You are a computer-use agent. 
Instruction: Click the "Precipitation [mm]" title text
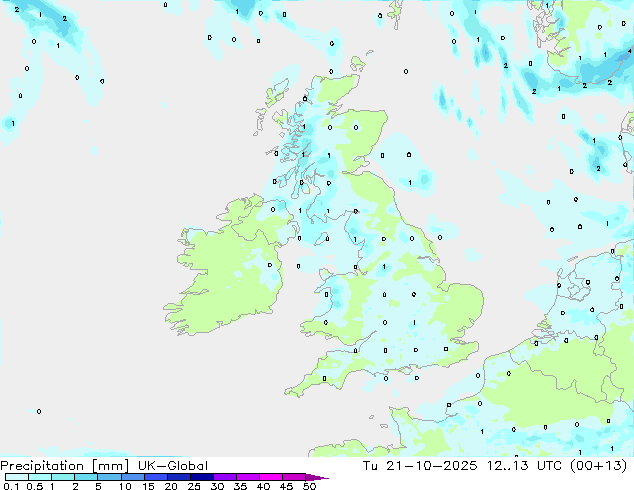coord(64,466)
